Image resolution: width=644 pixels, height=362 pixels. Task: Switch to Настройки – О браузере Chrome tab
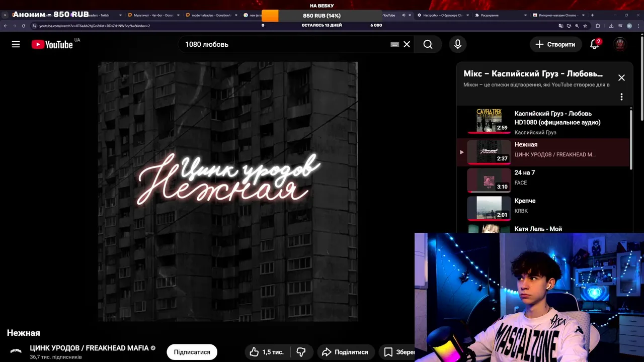point(443,15)
